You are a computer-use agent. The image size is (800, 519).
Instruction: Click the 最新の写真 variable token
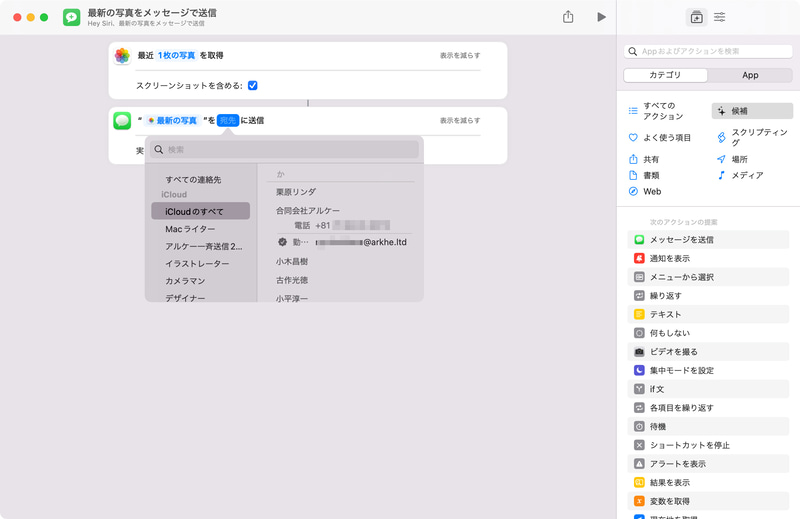172,120
